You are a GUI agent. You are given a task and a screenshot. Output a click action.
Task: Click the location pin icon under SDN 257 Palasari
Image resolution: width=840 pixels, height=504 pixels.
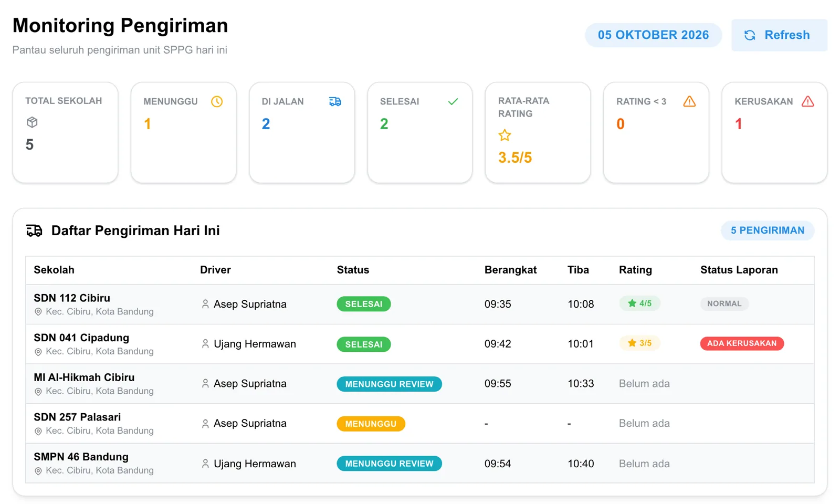pos(38,431)
